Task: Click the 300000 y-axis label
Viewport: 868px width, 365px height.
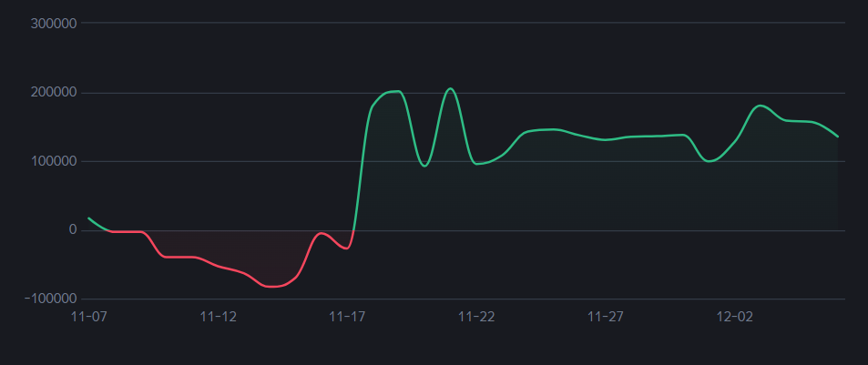Action: (x=53, y=23)
